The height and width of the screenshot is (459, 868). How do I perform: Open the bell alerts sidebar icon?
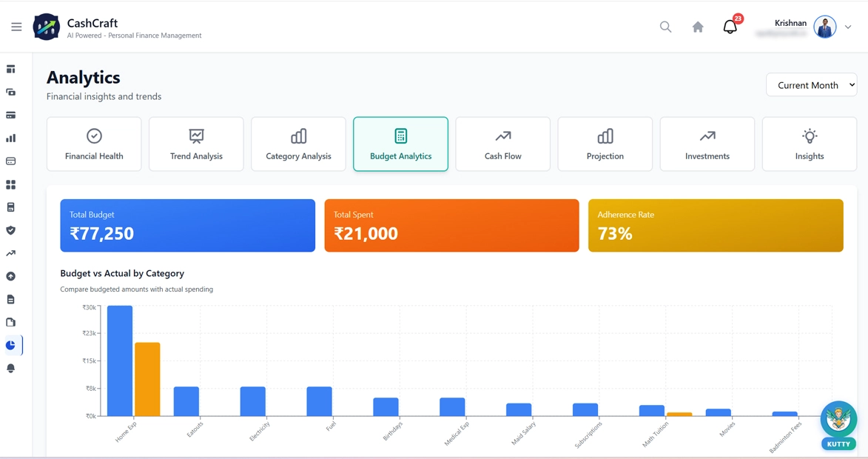(10, 369)
